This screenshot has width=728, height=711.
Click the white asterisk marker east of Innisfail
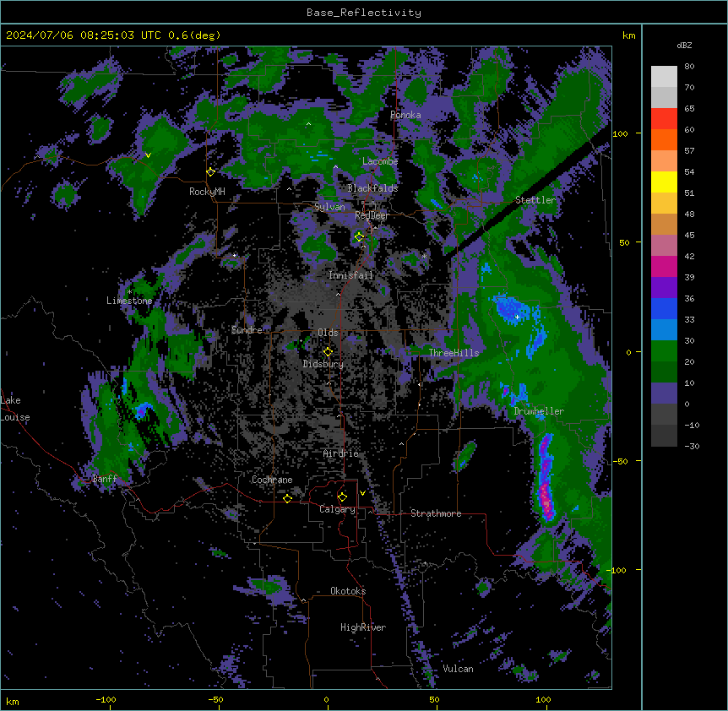[x=424, y=256]
